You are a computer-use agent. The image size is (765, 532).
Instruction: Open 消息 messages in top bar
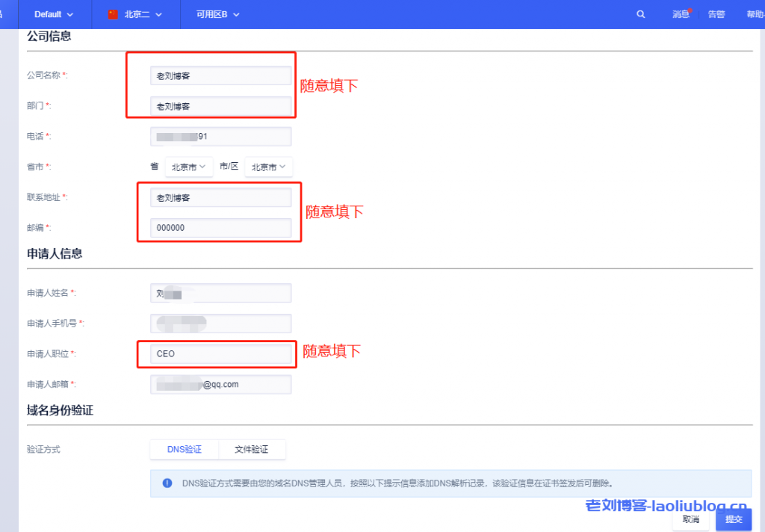point(681,14)
